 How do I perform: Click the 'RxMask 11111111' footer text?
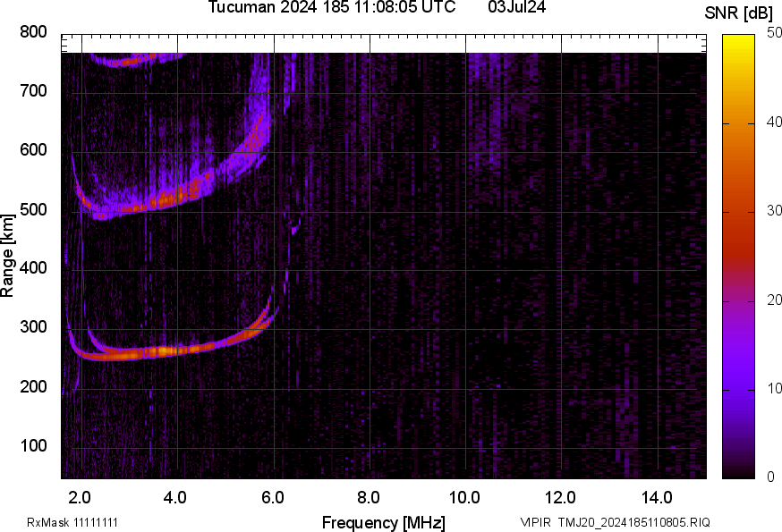(x=72, y=522)
